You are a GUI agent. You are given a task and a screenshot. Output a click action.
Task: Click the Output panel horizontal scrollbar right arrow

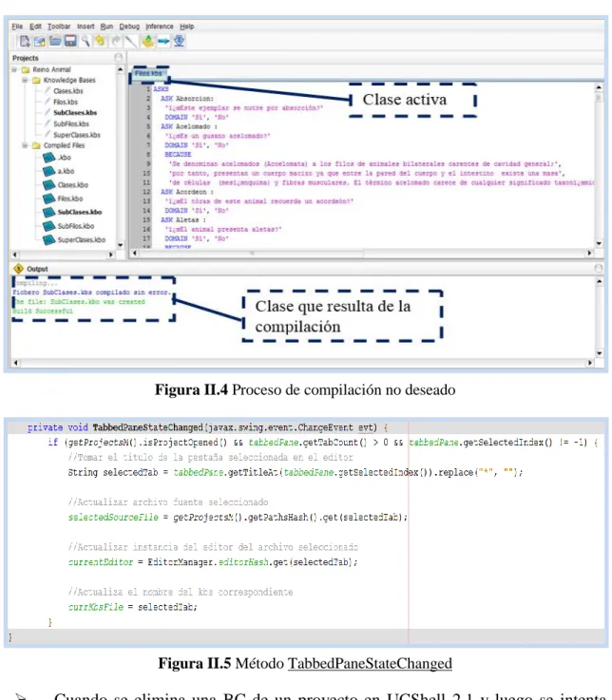[x=590, y=363]
